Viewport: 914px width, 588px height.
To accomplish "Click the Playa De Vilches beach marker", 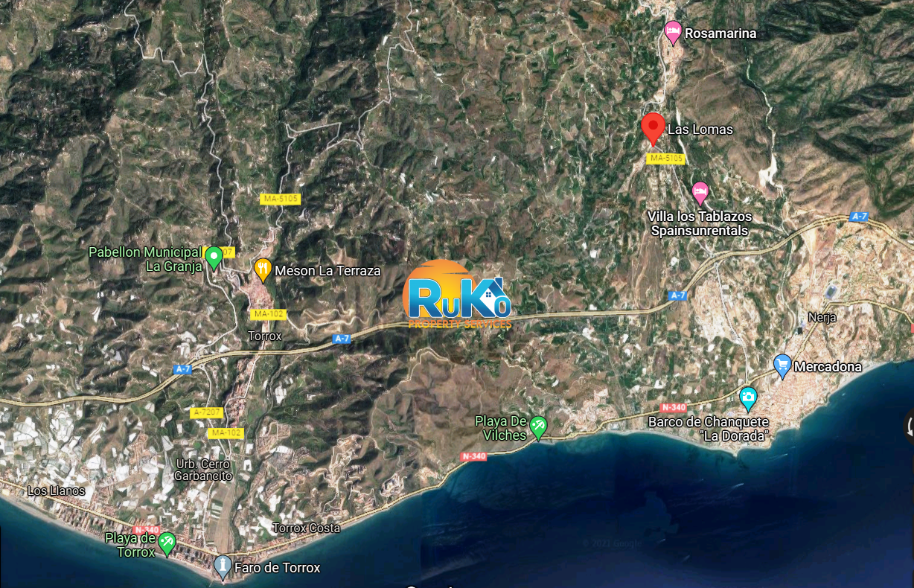I will (538, 427).
